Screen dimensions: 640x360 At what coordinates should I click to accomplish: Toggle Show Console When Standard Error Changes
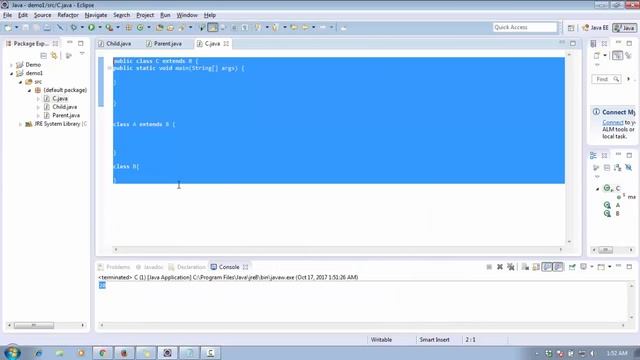tap(558, 267)
